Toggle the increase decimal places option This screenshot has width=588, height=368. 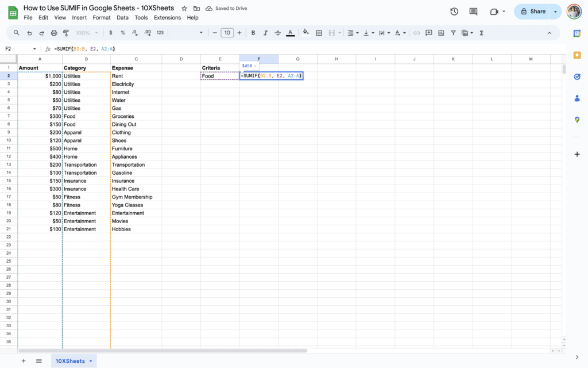click(x=148, y=33)
